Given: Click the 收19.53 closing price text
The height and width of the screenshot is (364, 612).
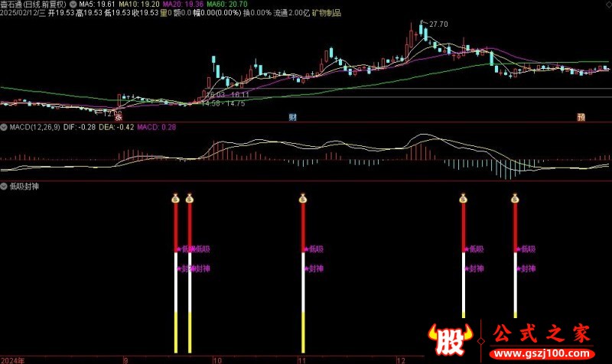Looking at the screenshot, I should click(x=145, y=13).
